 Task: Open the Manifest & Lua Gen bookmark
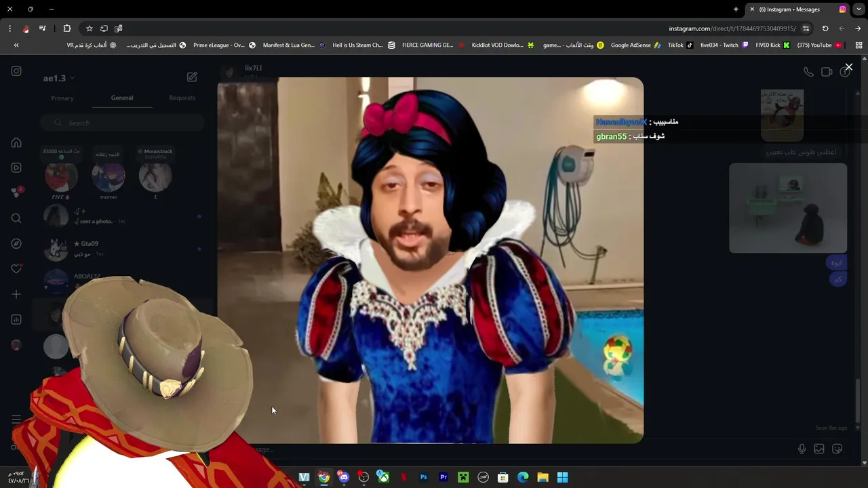294,45
